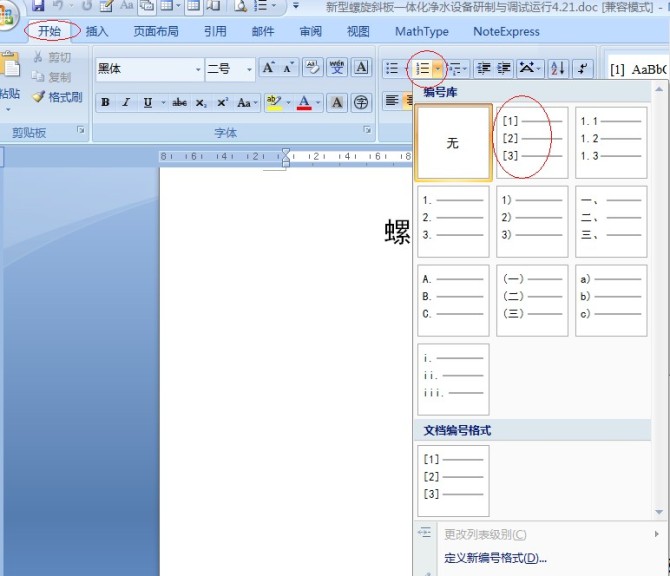
Task: Switch to the 开始 tab
Action: [50, 31]
